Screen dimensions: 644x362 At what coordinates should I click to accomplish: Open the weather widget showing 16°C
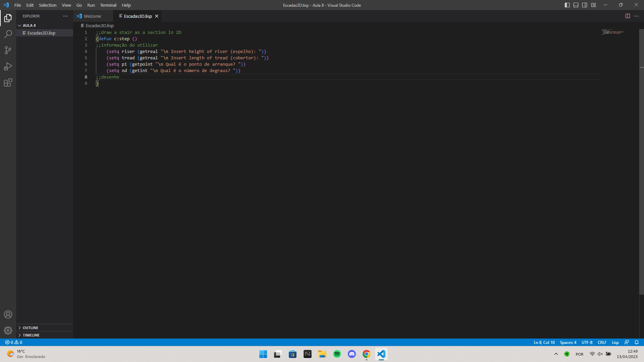pyautogui.click(x=26, y=354)
